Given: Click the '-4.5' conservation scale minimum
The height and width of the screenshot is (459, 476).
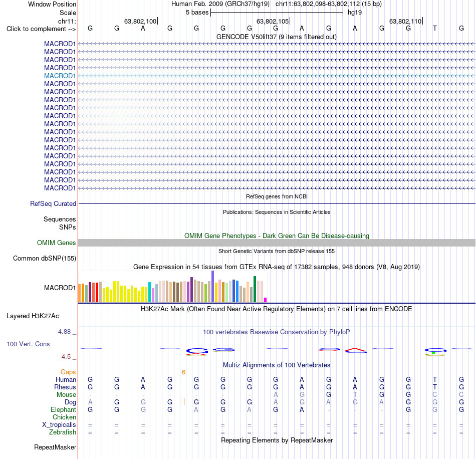Looking at the screenshot, I should click(65, 357).
